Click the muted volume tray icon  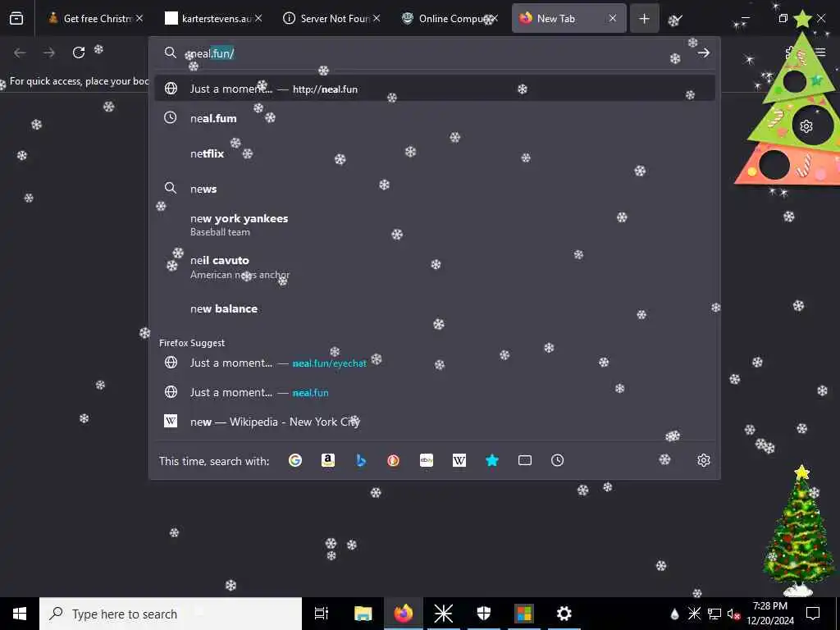733,614
